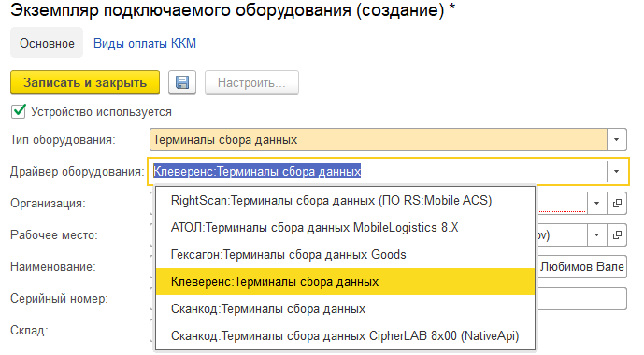Open the Виды оплаты ККМ link
This screenshot has width=644, height=355.
tap(145, 44)
